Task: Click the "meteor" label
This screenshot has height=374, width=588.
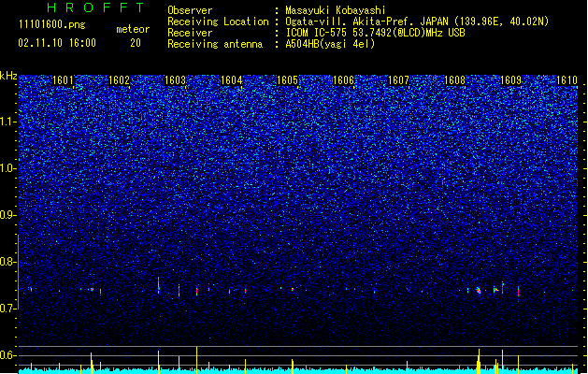Action: [x=133, y=29]
